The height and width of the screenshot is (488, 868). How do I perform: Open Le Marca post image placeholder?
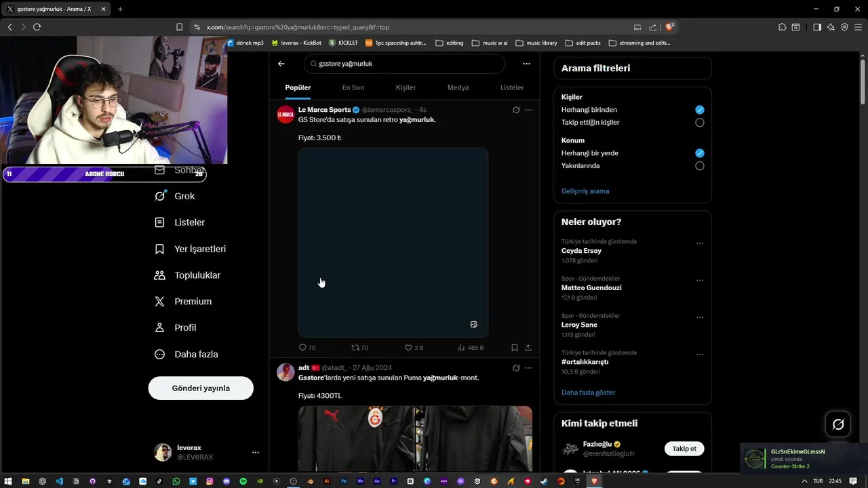(393, 243)
